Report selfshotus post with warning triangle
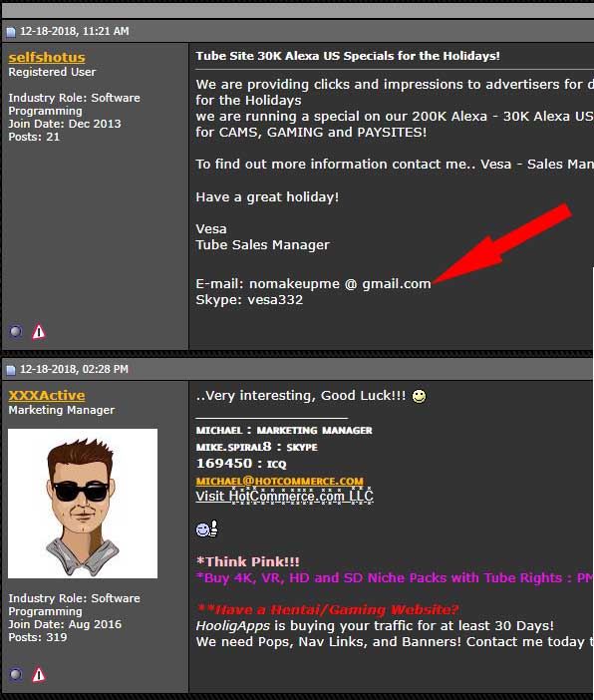The height and width of the screenshot is (700, 594). 39,332
